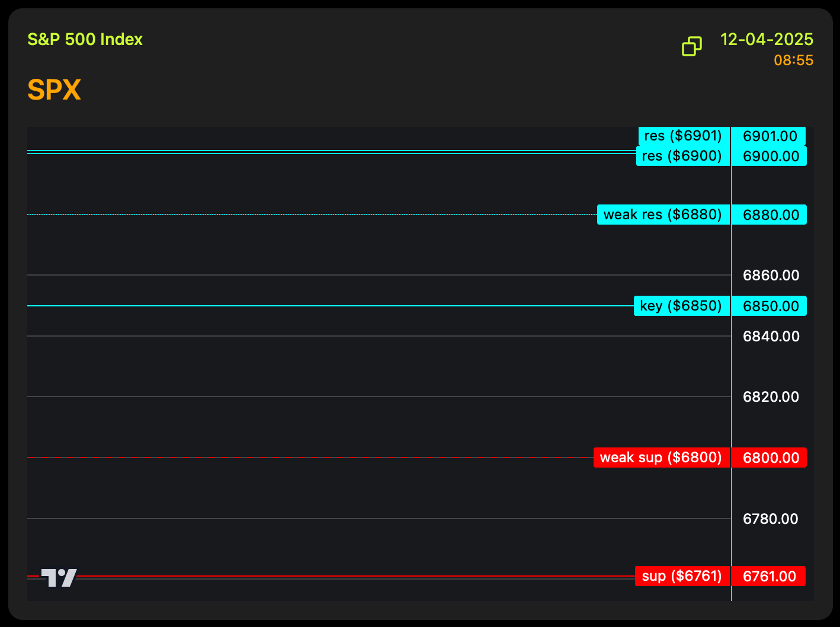Click the TradingView logo icon
The image size is (840, 627).
[x=59, y=577]
